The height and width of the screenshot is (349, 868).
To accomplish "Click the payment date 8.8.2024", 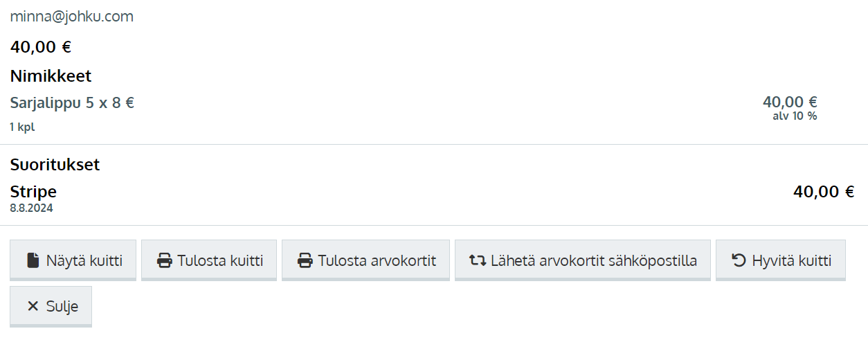I will [x=32, y=208].
